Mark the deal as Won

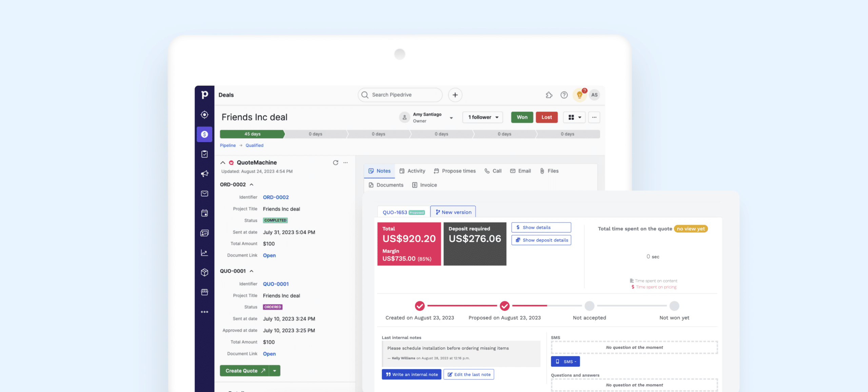click(x=522, y=117)
